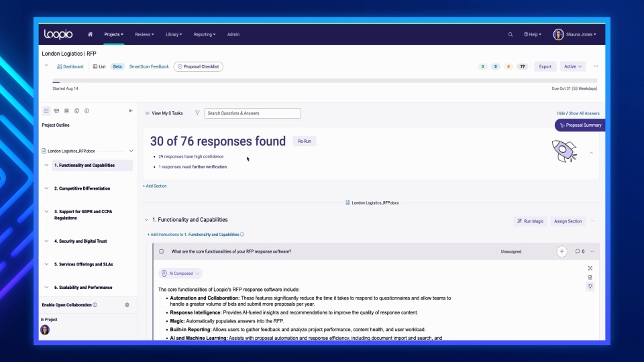Open SmartScan Feedback
This screenshot has height=362, width=644.
tap(149, 66)
